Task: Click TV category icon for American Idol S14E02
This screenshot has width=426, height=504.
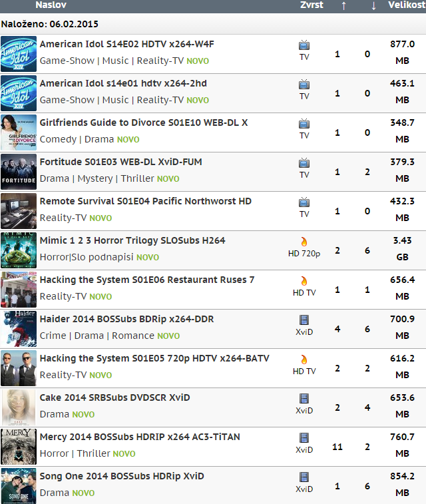Action: click(304, 45)
